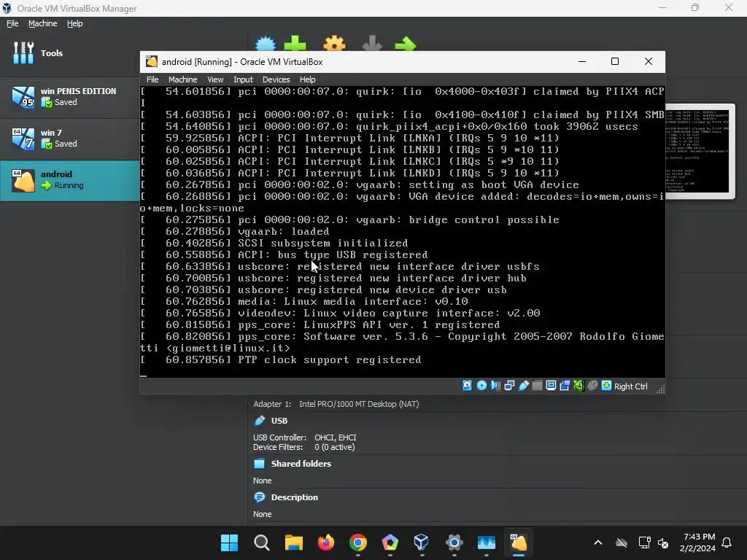The height and width of the screenshot is (560, 747).
Task: Click the green CPU status icon
Action: [x=578, y=386]
